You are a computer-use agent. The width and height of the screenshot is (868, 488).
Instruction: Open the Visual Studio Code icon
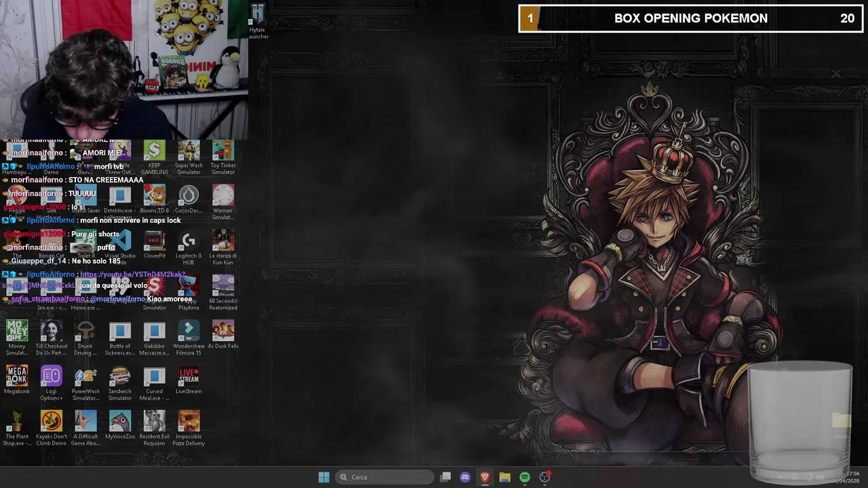120,247
